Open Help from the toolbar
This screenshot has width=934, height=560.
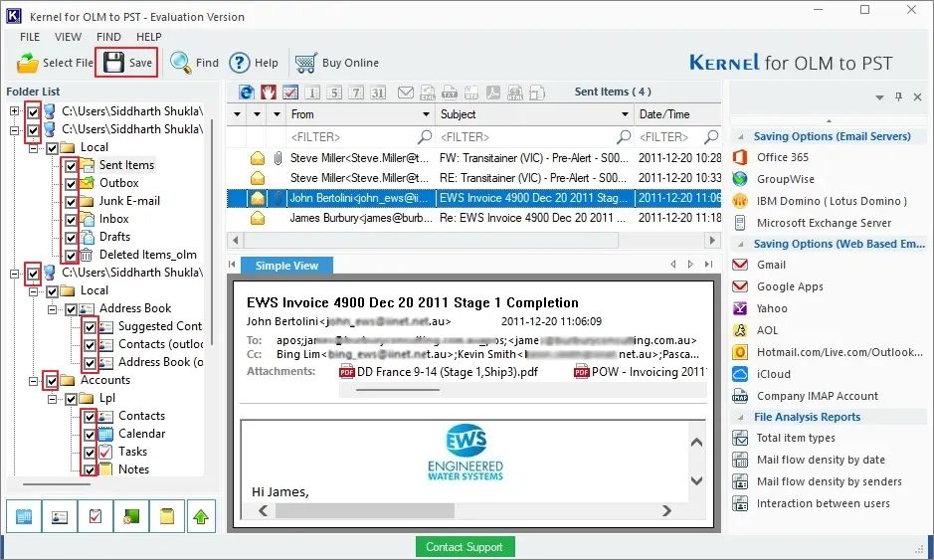click(x=254, y=63)
